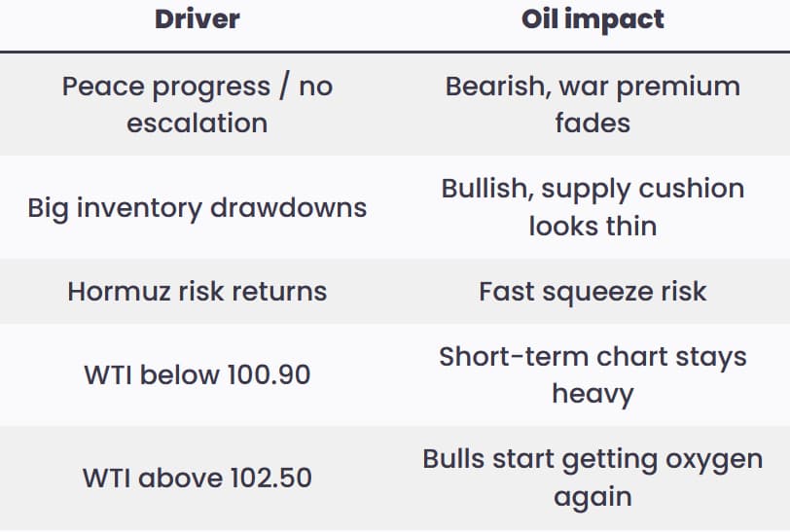Image resolution: width=790 pixels, height=532 pixels.
Task: Select the Bearish, war premium fades cell
Action: point(592,104)
